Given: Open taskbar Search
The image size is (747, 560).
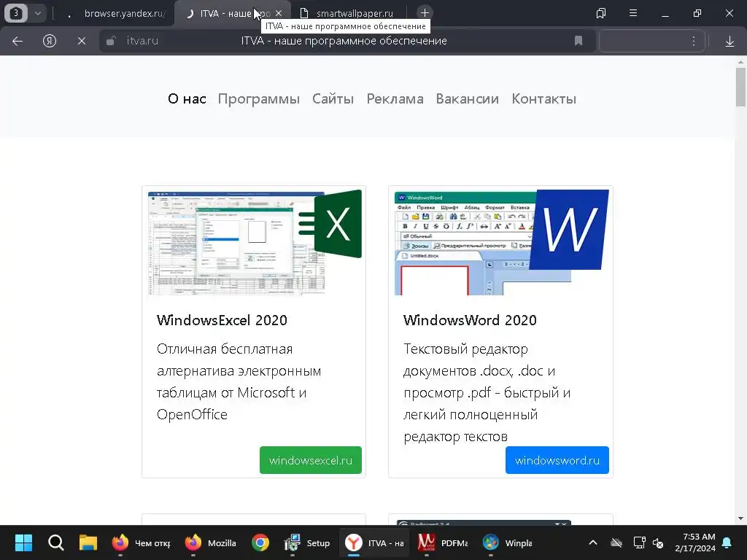Looking at the screenshot, I should pyautogui.click(x=55, y=542).
